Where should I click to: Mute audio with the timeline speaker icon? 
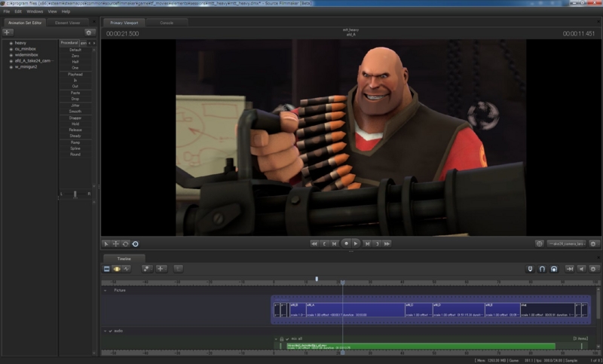[x=581, y=269]
